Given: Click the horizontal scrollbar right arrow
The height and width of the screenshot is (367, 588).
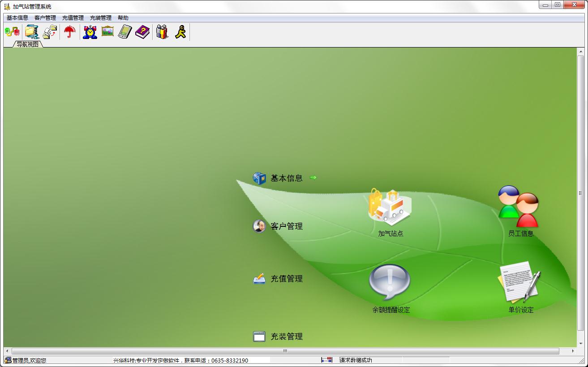Looking at the screenshot, I should [x=573, y=351].
